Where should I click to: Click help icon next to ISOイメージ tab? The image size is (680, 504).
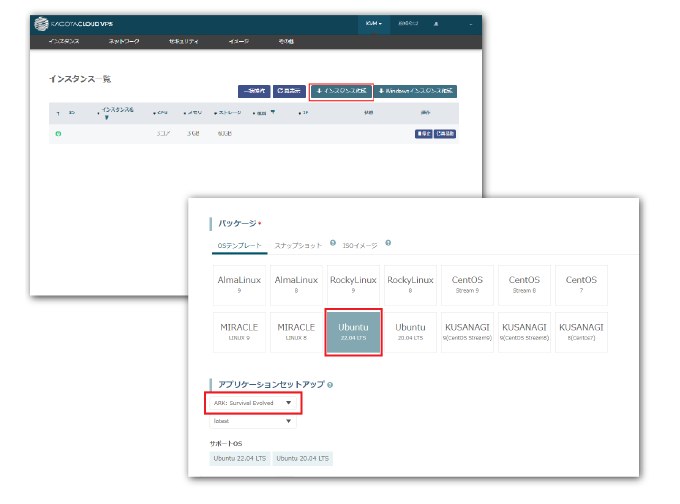(x=387, y=243)
